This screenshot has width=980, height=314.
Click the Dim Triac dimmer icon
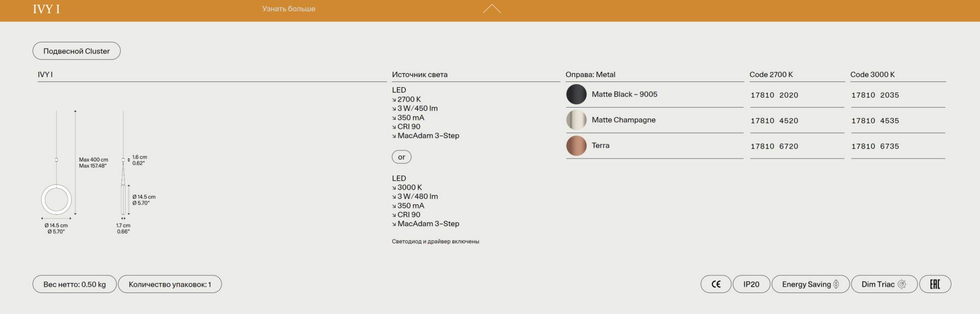902,284
